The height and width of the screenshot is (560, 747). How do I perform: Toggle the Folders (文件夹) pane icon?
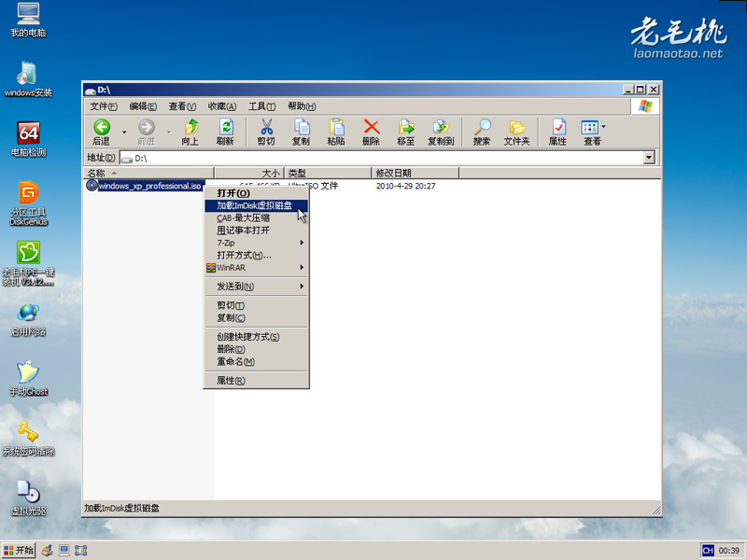pyautogui.click(x=517, y=132)
